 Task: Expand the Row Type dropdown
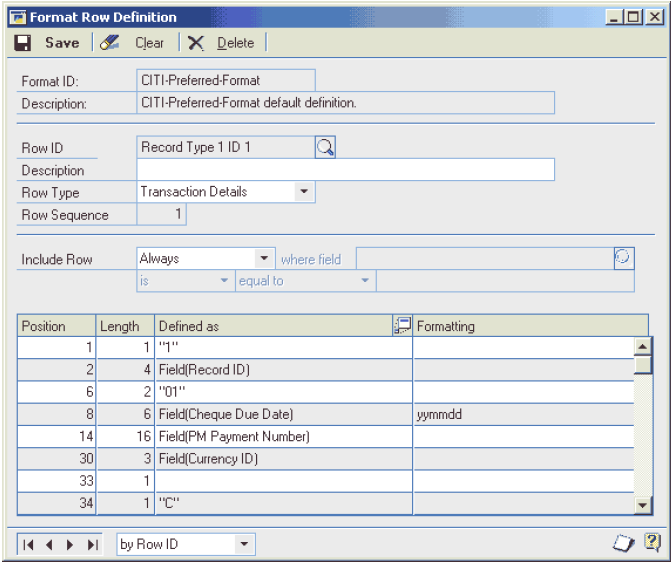pyautogui.click(x=303, y=192)
